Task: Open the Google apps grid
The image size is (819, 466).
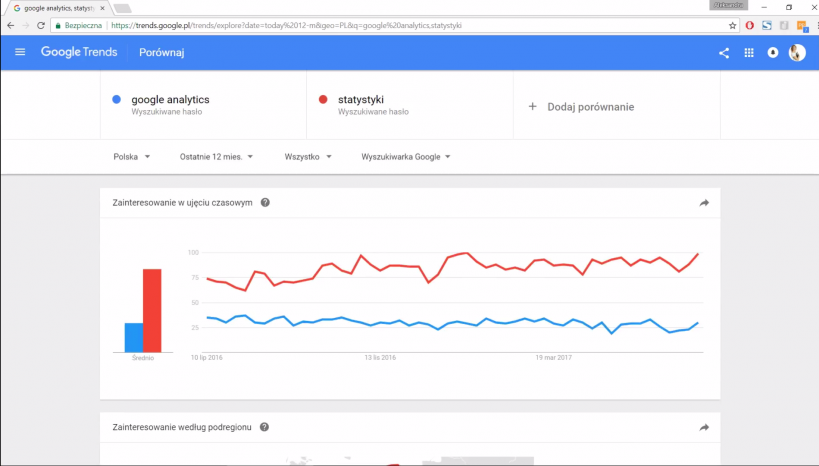Action: point(749,53)
